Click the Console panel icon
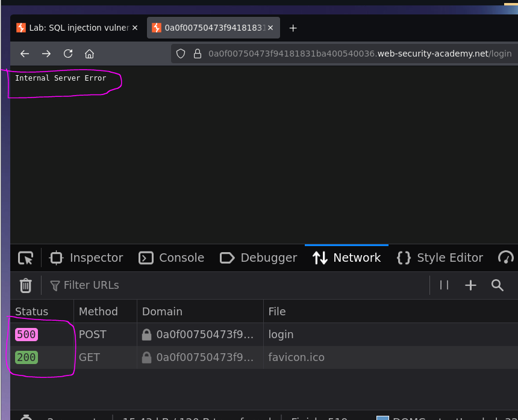The width and height of the screenshot is (518, 420). tap(146, 258)
